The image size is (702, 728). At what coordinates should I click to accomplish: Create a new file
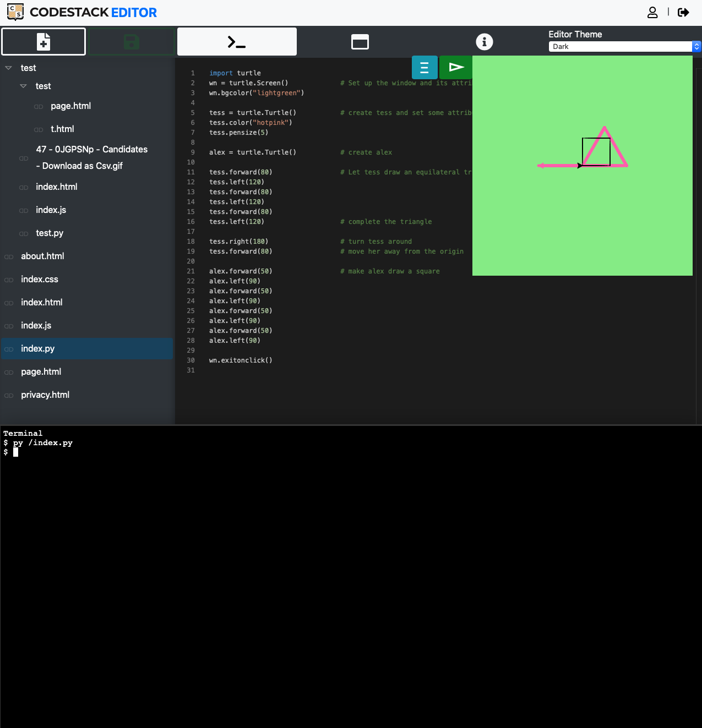pyautogui.click(x=43, y=41)
